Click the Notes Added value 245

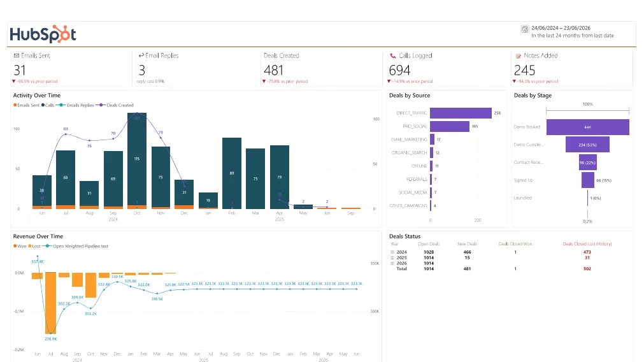click(x=525, y=70)
